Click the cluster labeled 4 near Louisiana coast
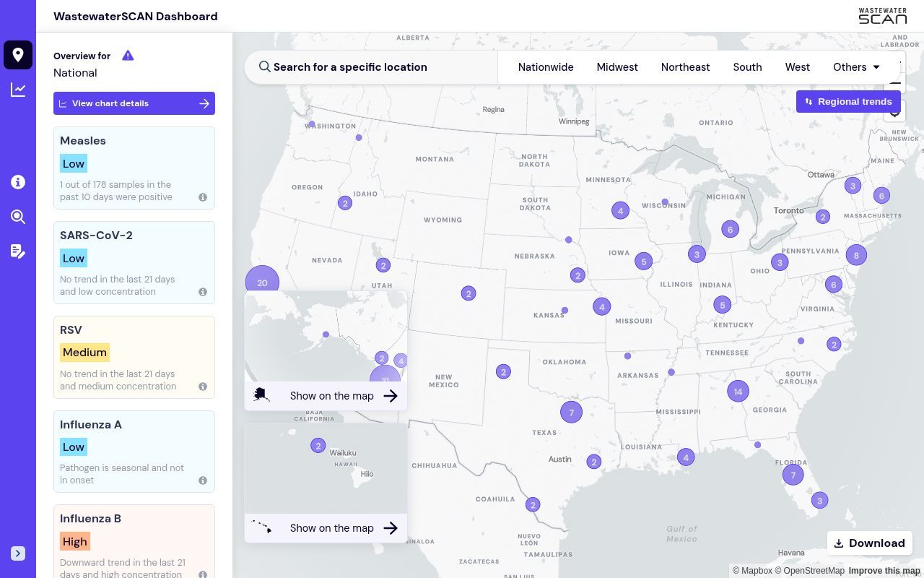The width and height of the screenshot is (924, 578). point(686,457)
